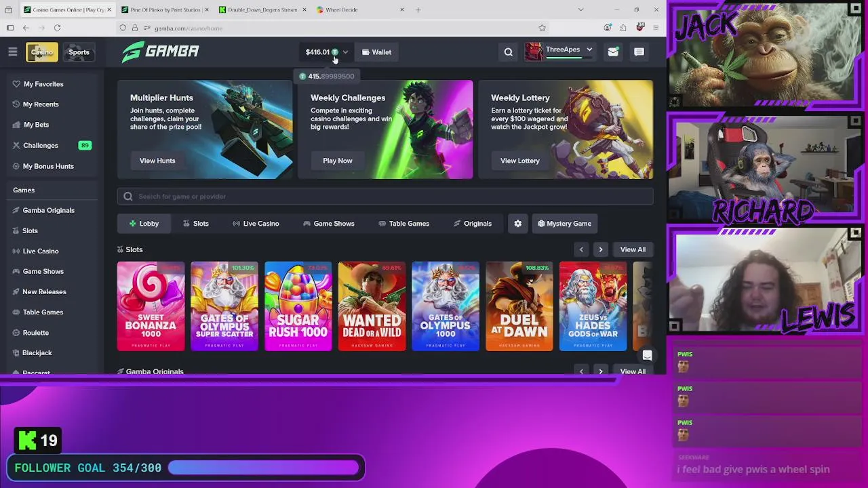The image size is (868, 488).
Task: Select the Live Casino category tab
Action: pos(256,224)
